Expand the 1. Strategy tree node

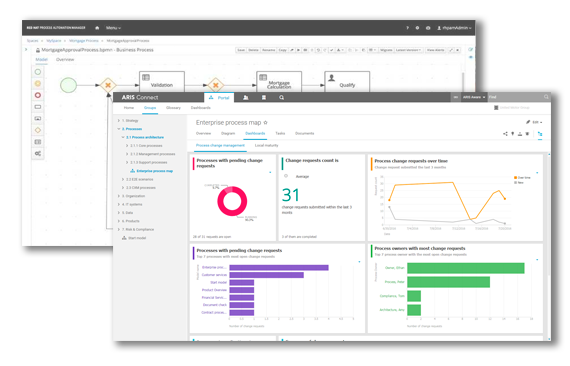119,121
